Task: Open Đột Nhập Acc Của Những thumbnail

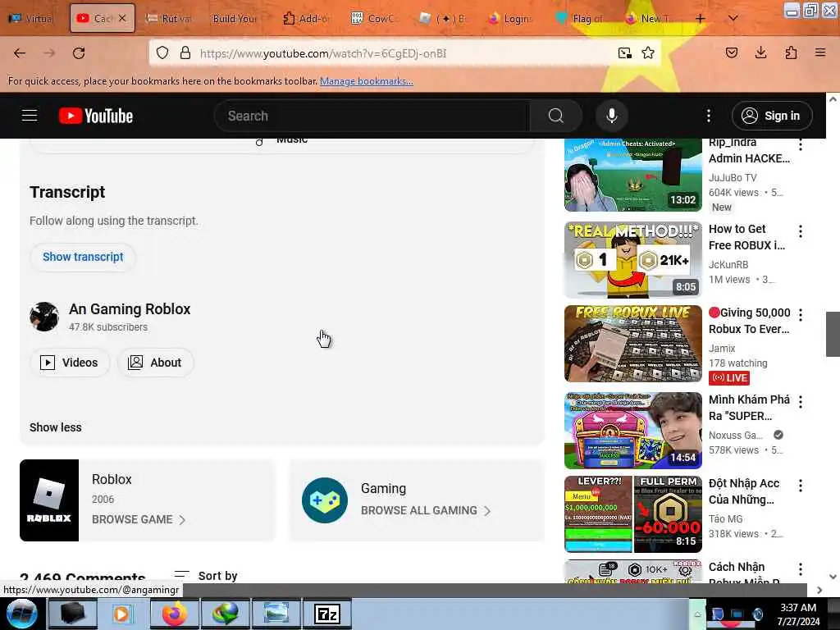Action: click(x=632, y=514)
